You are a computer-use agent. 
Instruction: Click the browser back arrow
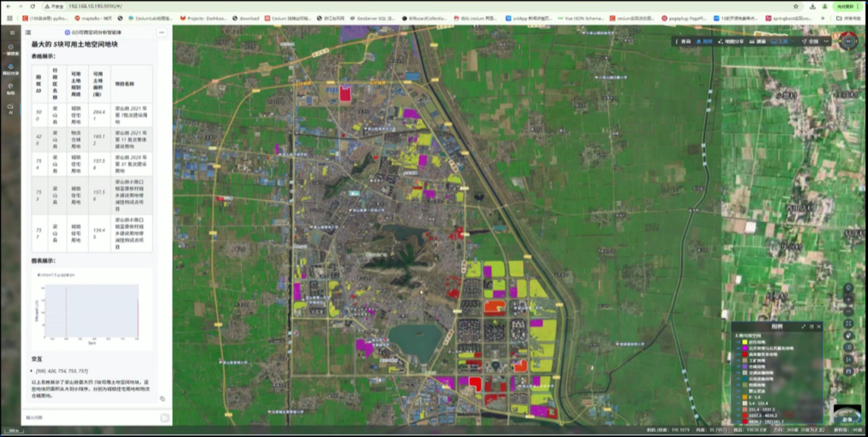10,6
